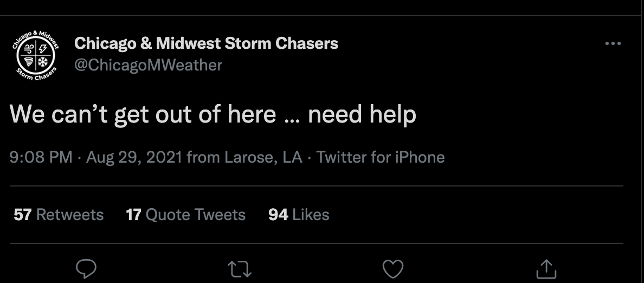Open the share tweet options
Image resolution: width=644 pixels, height=283 pixels.
coord(546,268)
